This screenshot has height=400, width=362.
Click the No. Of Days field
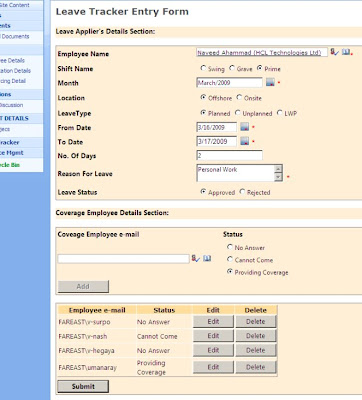[229, 155]
